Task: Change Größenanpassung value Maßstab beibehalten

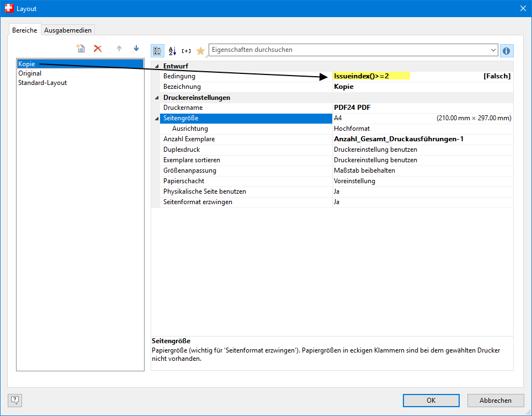Action: pos(364,170)
